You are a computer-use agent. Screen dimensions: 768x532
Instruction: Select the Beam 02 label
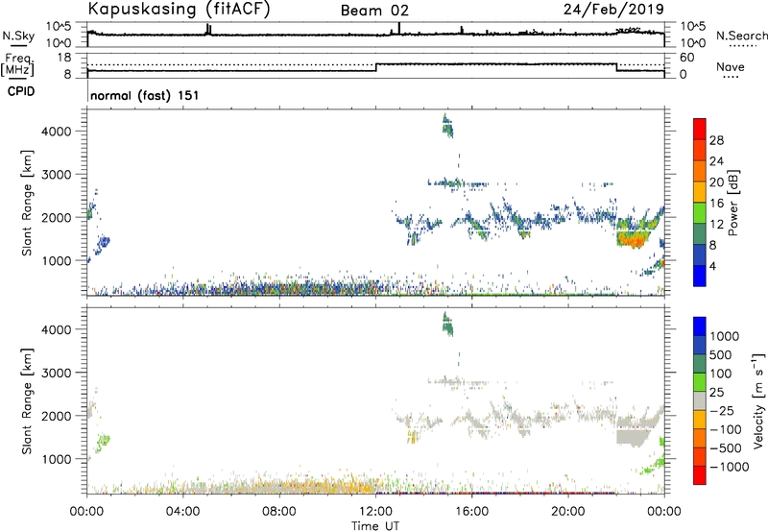tap(374, 11)
